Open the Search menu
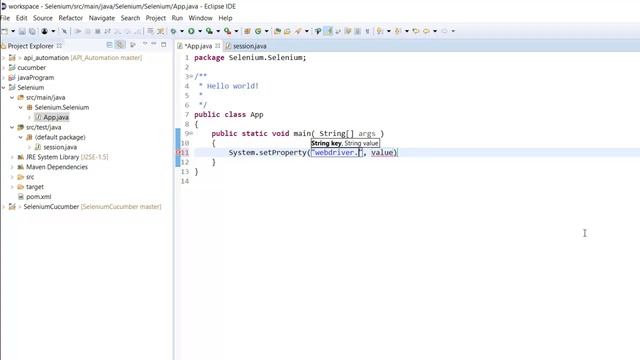Image resolution: width=640 pixels, height=360 pixels. pyautogui.click(x=130, y=18)
